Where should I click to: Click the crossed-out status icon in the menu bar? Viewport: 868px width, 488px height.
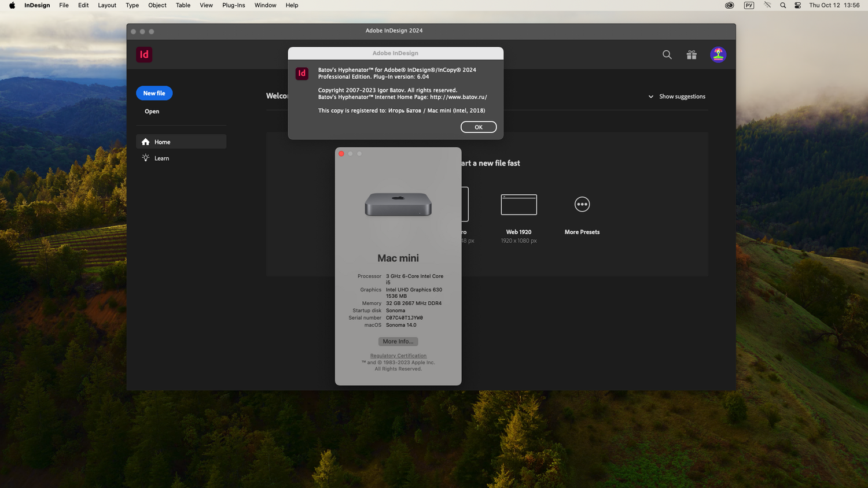click(767, 5)
